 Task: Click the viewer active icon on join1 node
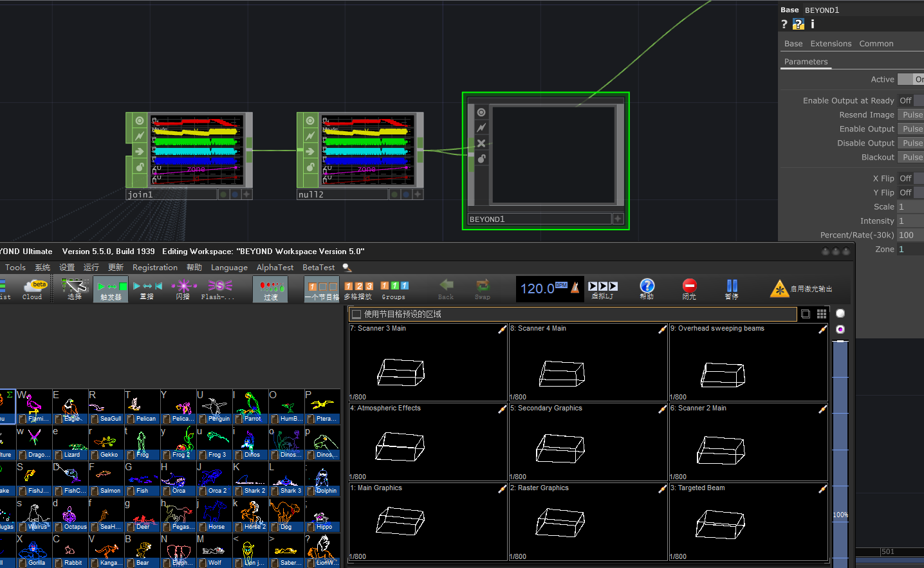140,120
